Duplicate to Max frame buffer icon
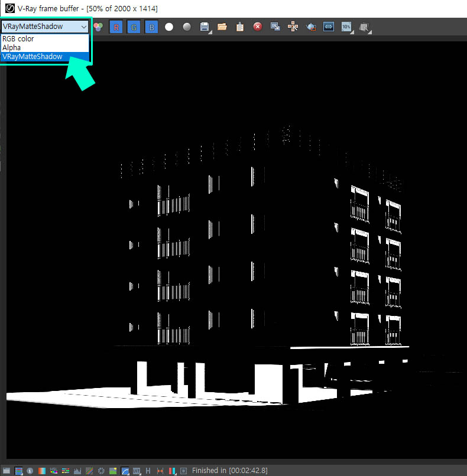Viewport: 467px width, 476px height. (275, 27)
